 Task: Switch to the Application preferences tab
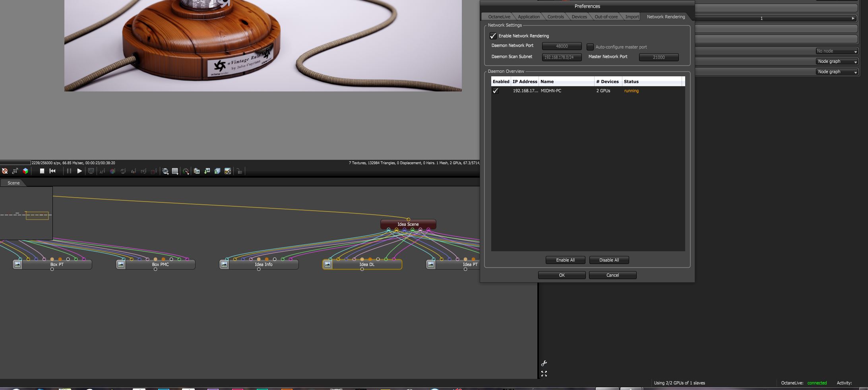point(529,17)
